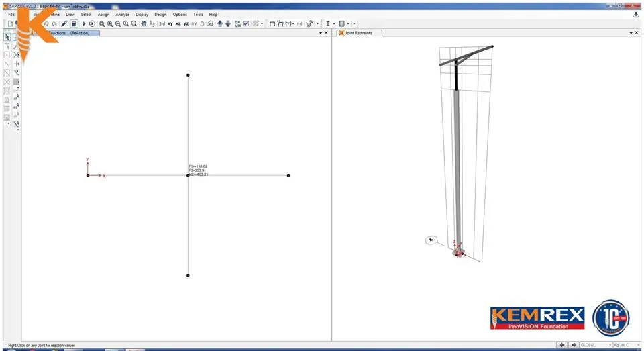The height and width of the screenshot is (351, 644).
Task: Open the Display menu
Action: [142, 14]
